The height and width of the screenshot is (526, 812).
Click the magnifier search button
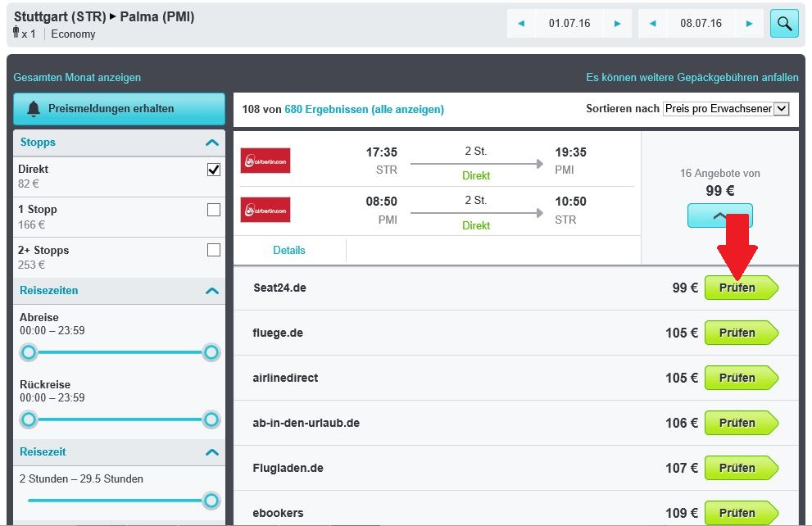(x=784, y=23)
